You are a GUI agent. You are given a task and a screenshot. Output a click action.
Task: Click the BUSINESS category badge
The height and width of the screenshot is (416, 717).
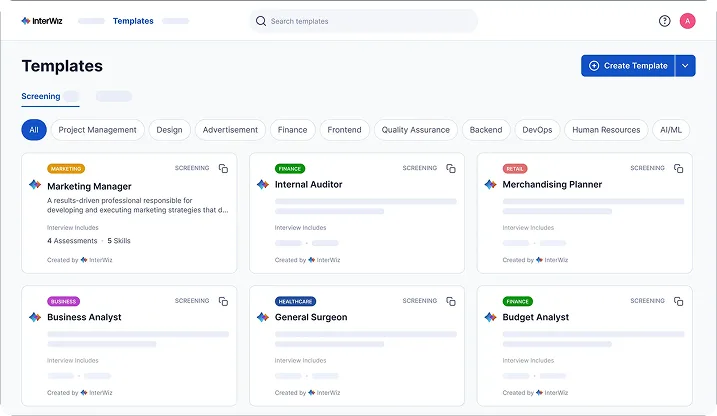point(64,301)
